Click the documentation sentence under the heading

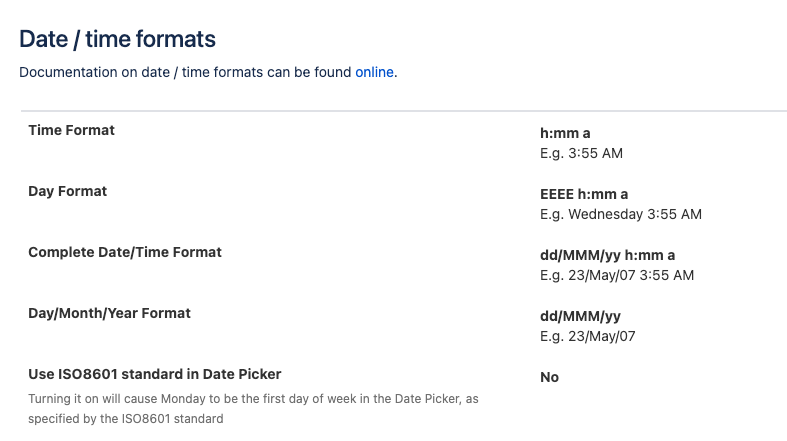pos(208,72)
